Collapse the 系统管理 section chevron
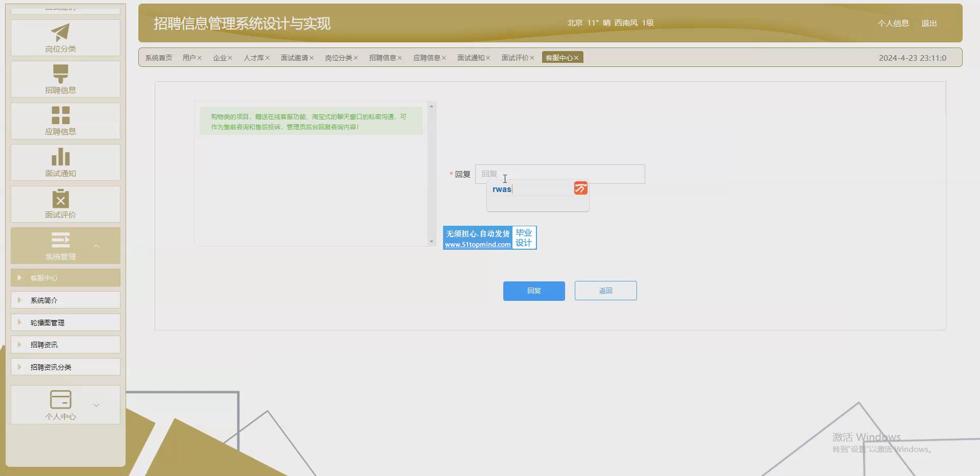This screenshot has height=476, width=980. [96, 246]
